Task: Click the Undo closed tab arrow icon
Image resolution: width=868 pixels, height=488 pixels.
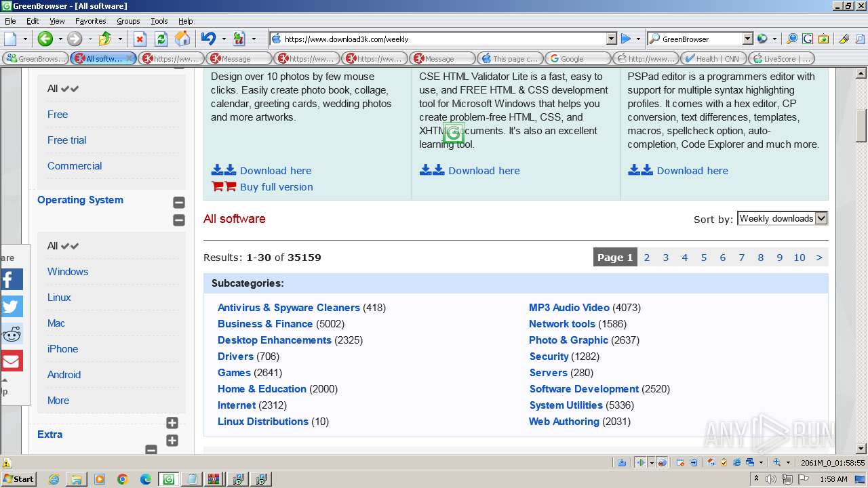Action: coord(208,39)
